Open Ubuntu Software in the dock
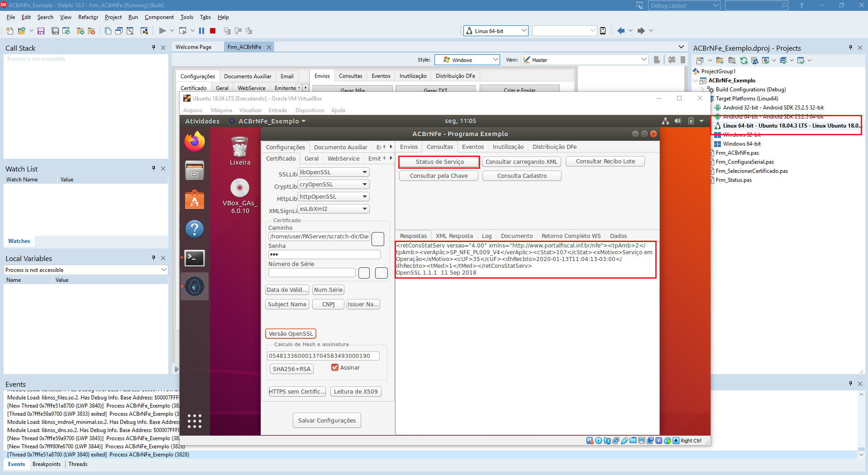This screenshot has width=868, height=475. tap(195, 199)
